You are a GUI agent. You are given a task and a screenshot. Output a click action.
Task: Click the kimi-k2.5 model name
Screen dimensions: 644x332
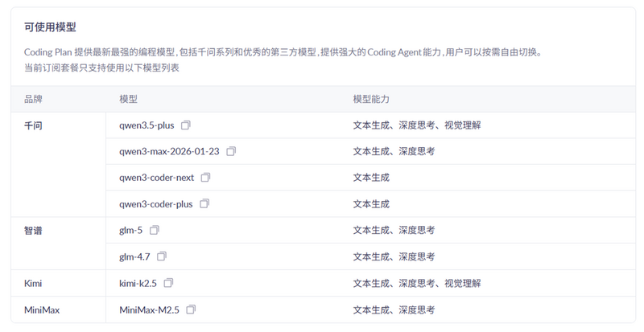pyautogui.click(x=138, y=283)
